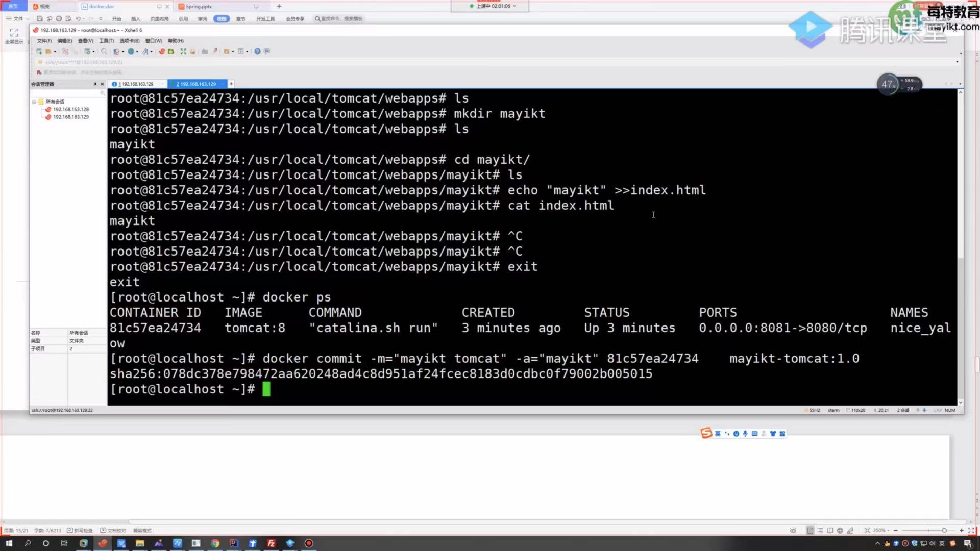Click the WPS print icon
The width and height of the screenshot is (980, 551).
click(59, 19)
